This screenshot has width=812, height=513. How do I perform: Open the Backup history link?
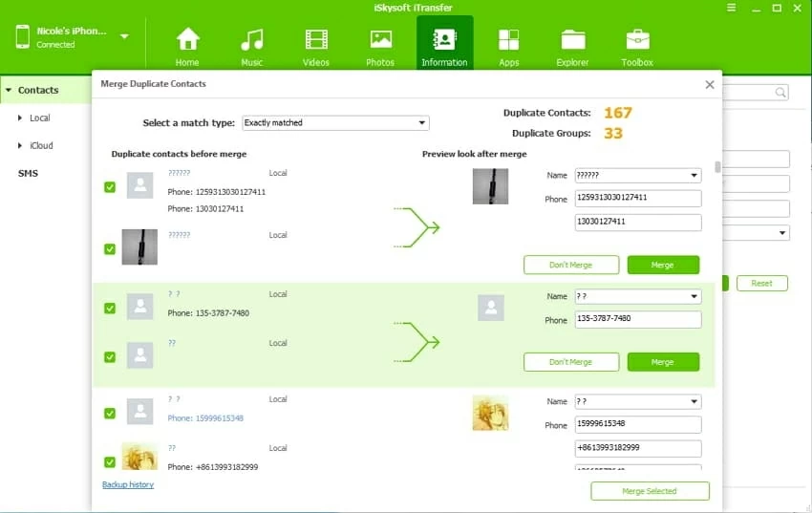pyautogui.click(x=128, y=485)
